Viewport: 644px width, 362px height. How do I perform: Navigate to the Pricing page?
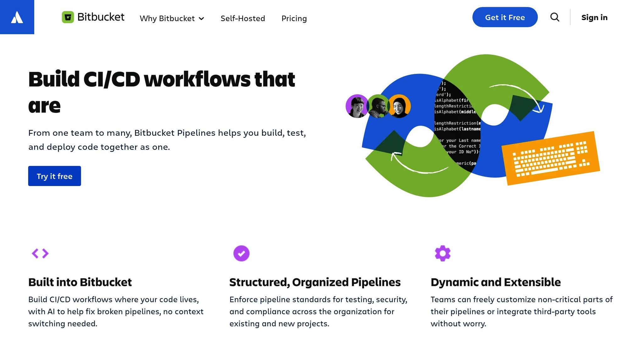click(x=294, y=19)
